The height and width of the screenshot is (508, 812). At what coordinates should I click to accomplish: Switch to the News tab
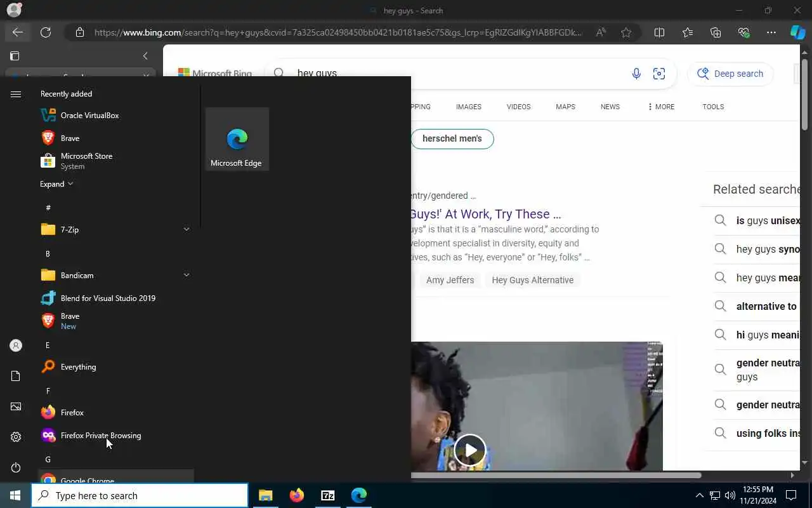[610, 107]
